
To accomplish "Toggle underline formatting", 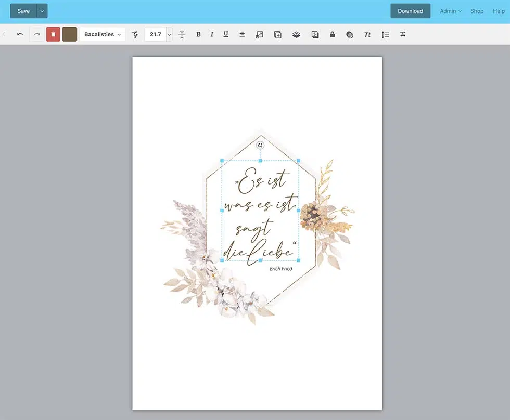I will (226, 34).
